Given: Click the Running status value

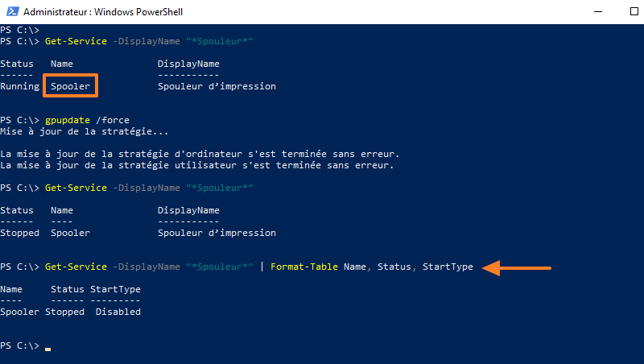Looking at the screenshot, I should [x=20, y=86].
